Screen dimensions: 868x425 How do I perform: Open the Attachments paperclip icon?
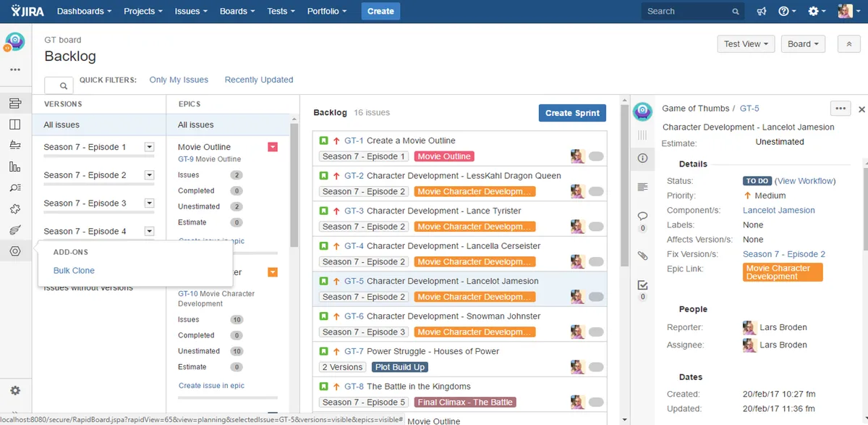click(x=642, y=256)
